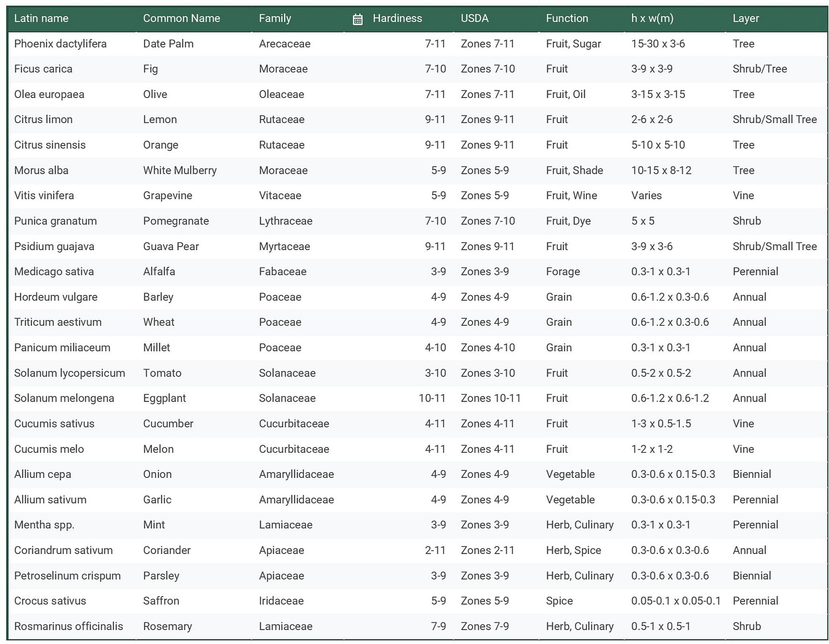Image resolution: width=829 pixels, height=644 pixels.
Task: Click the USDA column header
Action: click(475, 18)
